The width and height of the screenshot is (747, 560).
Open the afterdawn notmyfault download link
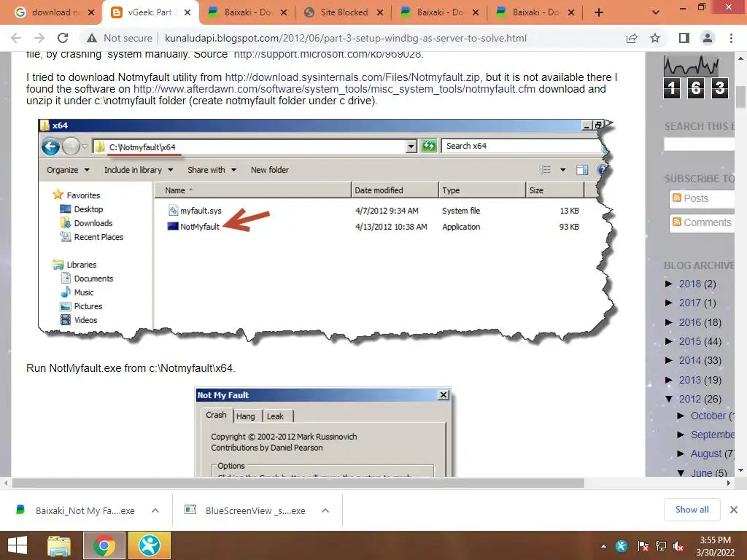[334, 89]
